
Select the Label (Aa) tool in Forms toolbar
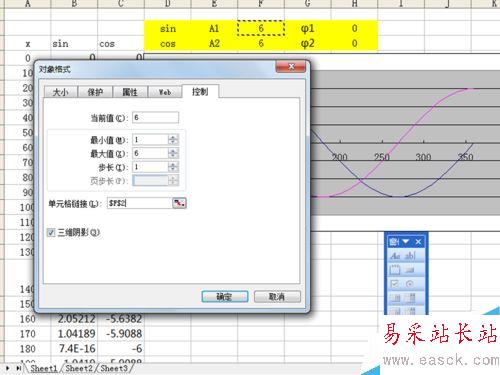pyautogui.click(x=395, y=256)
